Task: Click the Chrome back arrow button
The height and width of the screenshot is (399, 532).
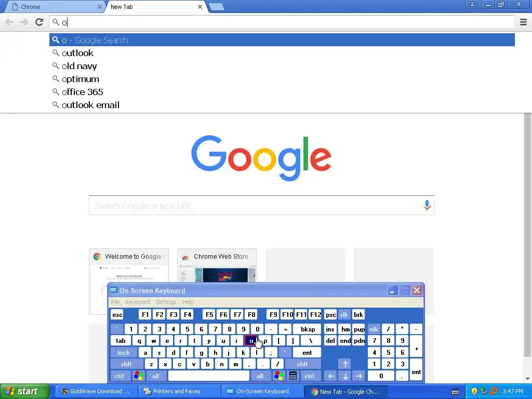Action: click(9, 22)
